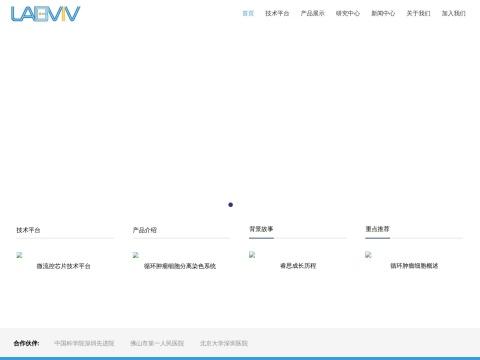Open the 中国科学院 partner link

pos(84,343)
